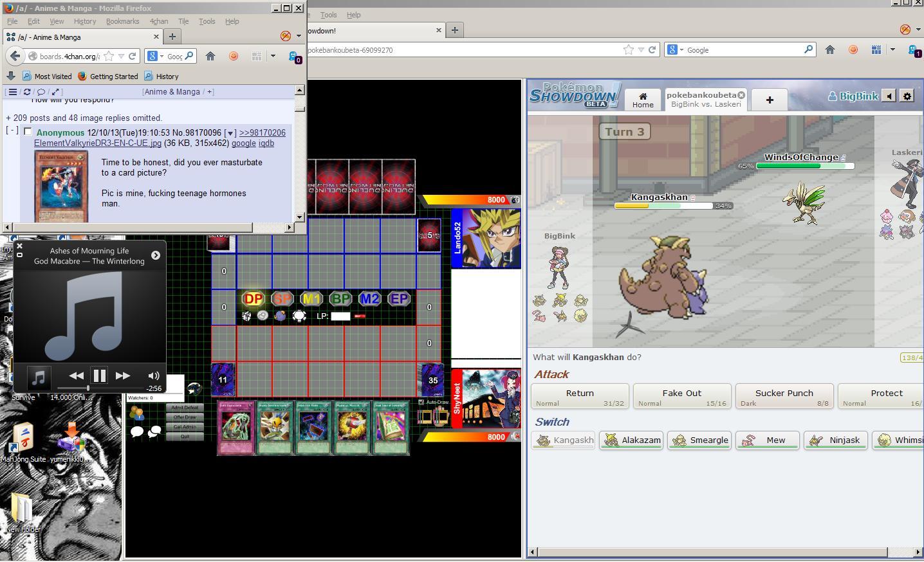Click the LP input field

tap(340, 316)
